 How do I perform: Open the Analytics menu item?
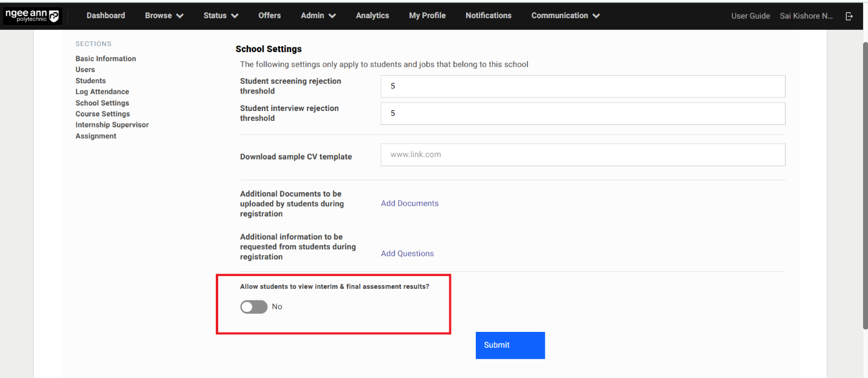[x=372, y=16]
